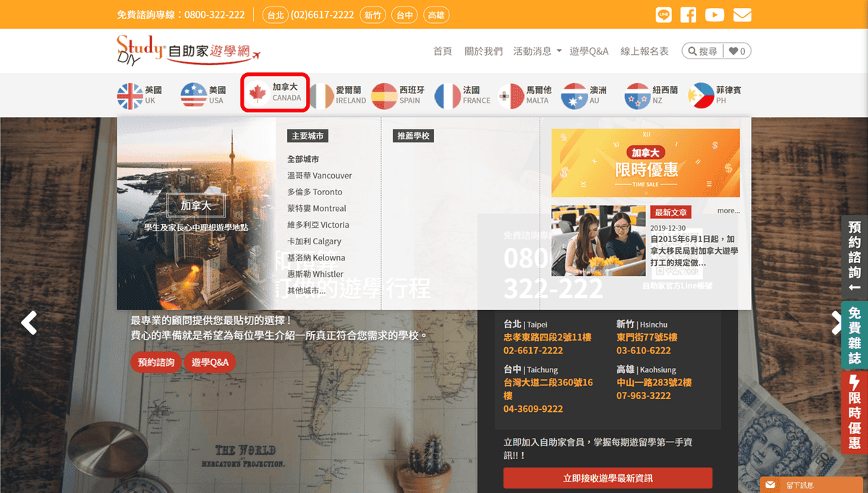Open the Facebook page icon
Image resolution: width=868 pixels, height=493 pixels.
(x=688, y=14)
